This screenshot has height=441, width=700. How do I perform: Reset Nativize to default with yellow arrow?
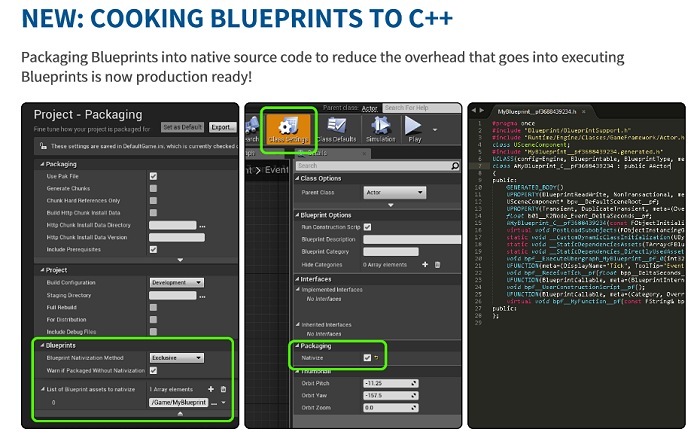(x=376, y=358)
